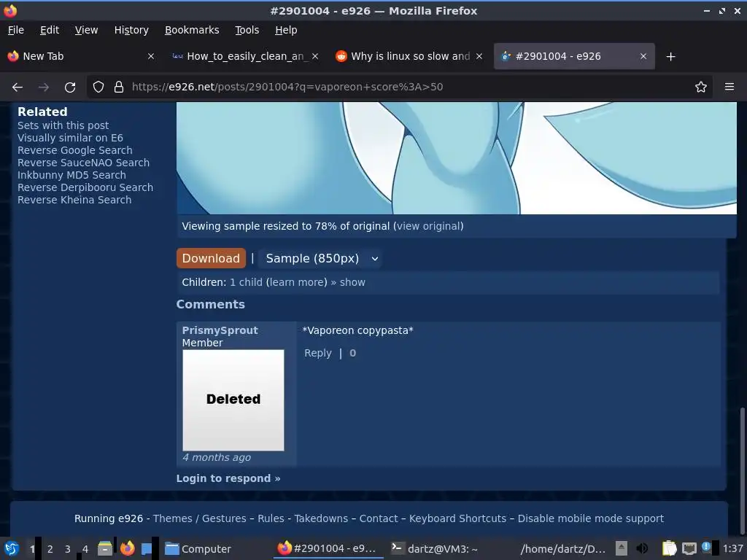Switch to workspace 2 in pager

pyautogui.click(x=50, y=549)
